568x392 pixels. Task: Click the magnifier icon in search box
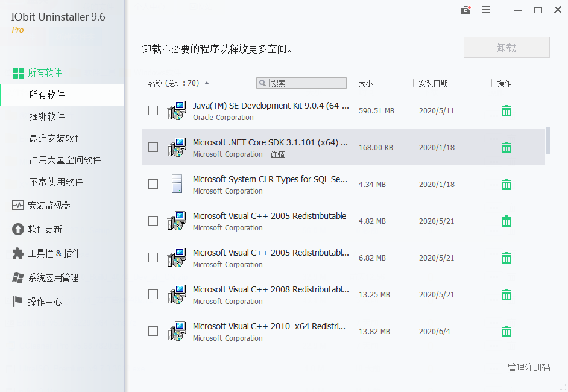(263, 83)
